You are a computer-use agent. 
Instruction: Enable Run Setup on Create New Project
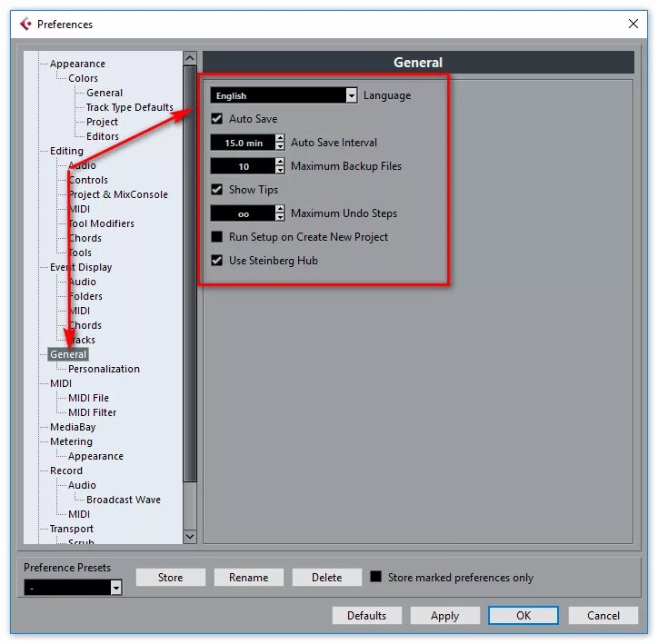point(217,237)
